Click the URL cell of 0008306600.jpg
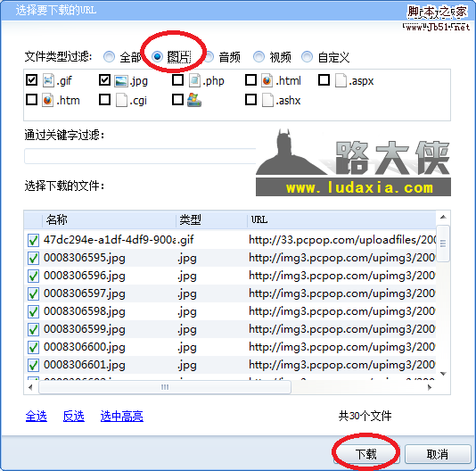Viewport: 476px width, 471px height. click(x=342, y=347)
